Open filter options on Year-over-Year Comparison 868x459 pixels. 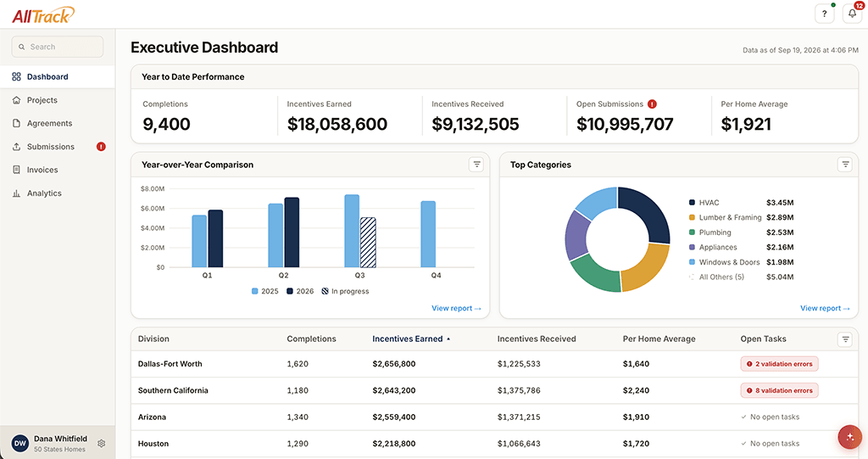476,164
